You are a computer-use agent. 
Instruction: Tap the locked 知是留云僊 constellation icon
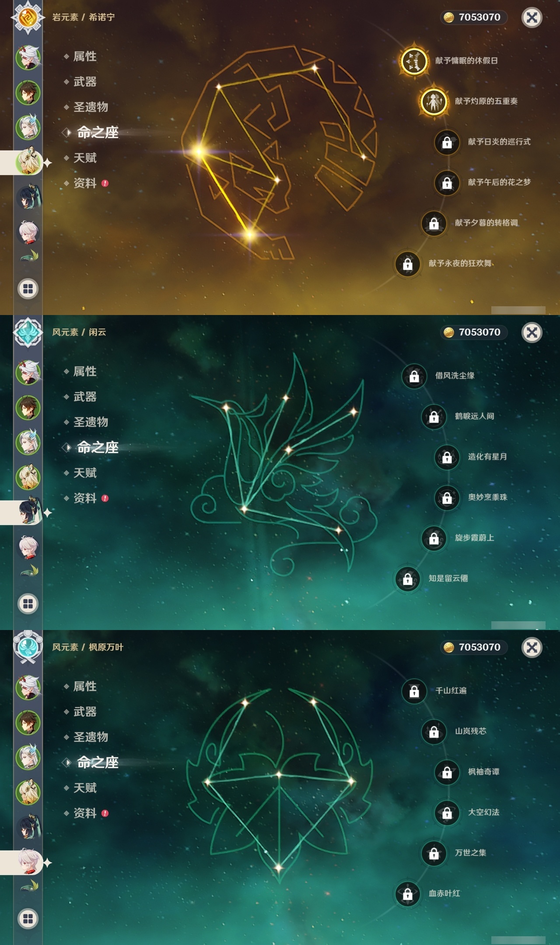click(x=407, y=579)
